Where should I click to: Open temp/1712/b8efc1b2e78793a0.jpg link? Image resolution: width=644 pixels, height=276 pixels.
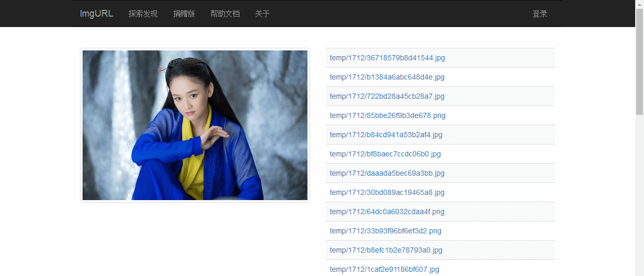click(x=386, y=250)
